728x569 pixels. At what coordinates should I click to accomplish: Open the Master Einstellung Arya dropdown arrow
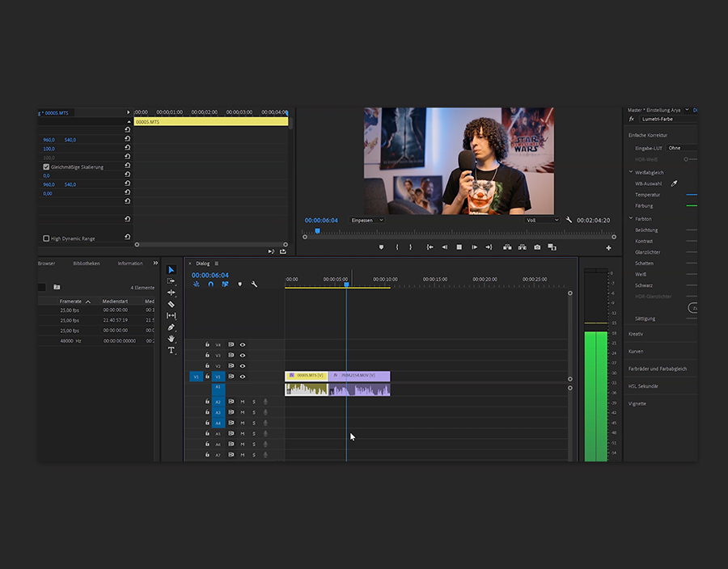[687, 110]
